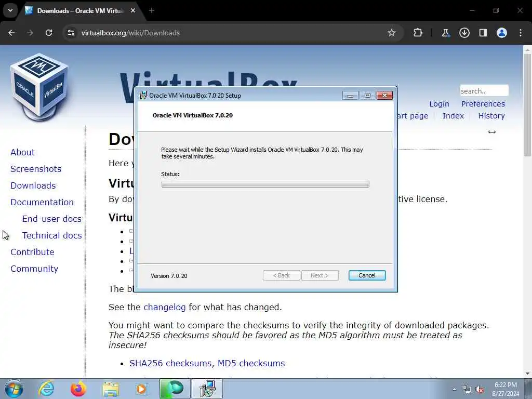Launch Internet Explorer from the taskbar
This screenshot has width=532, height=399.
(x=46, y=389)
